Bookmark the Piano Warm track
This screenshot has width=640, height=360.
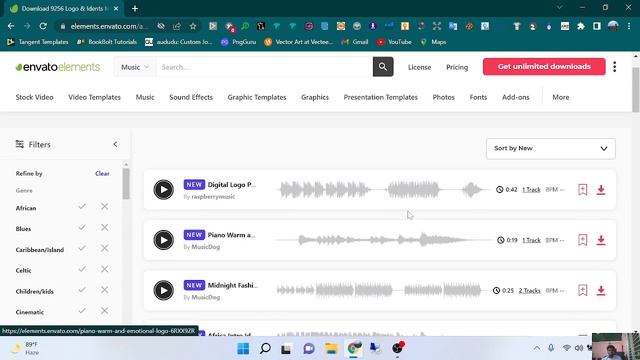coord(582,240)
